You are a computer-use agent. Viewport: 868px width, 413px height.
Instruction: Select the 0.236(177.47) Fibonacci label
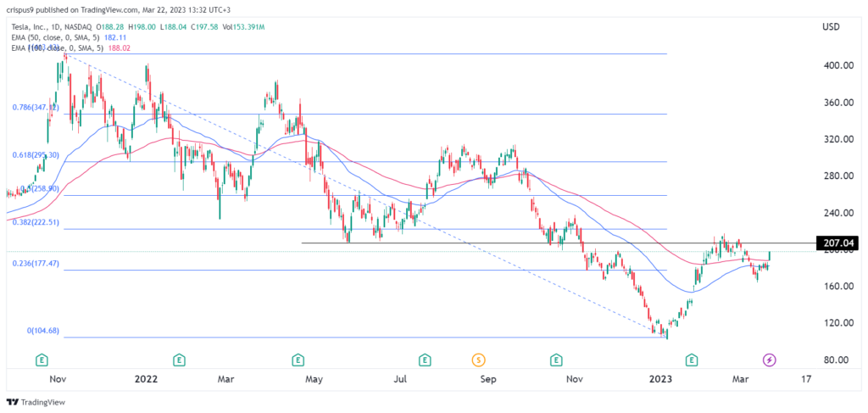point(36,264)
